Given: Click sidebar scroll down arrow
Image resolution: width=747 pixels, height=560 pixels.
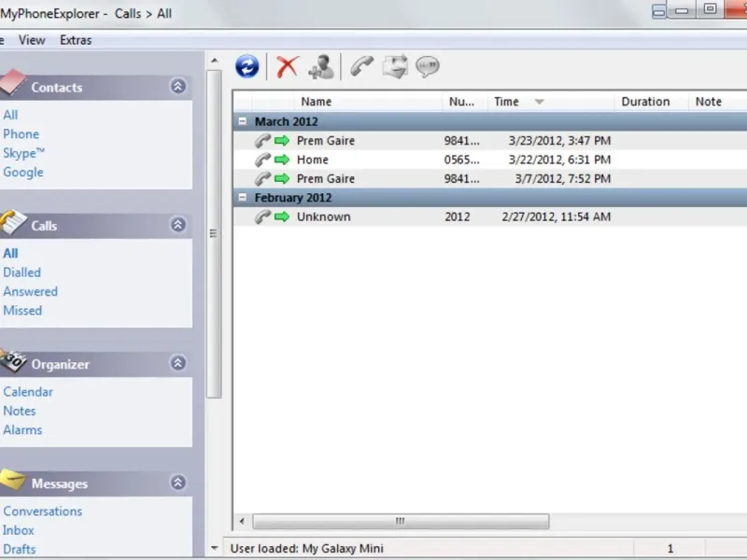Looking at the screenshot, I should pyautogui.click(x=215, y=548).
